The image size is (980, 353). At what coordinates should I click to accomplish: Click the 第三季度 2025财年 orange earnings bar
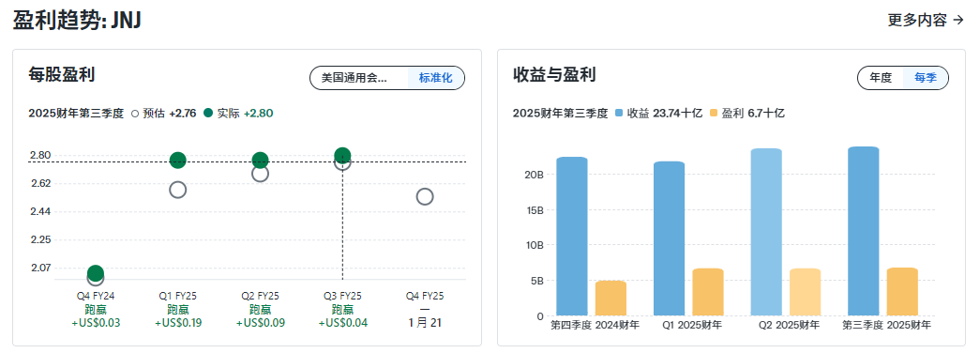point(902,292)
